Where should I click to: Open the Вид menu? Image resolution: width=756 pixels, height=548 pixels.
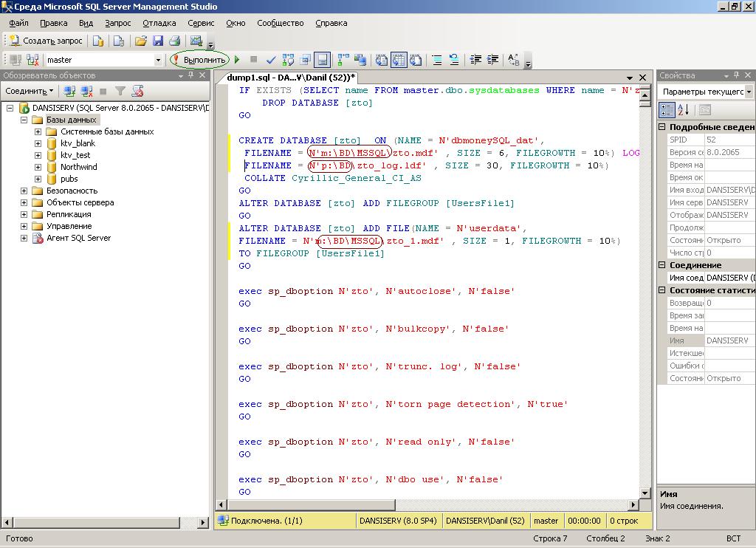pyautogui.click(x=86, y=23)
